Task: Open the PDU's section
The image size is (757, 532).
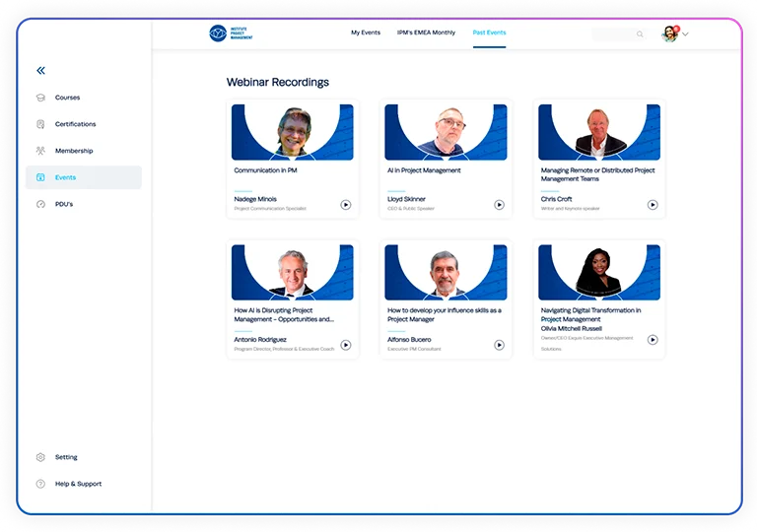Action: coord(64,204)
